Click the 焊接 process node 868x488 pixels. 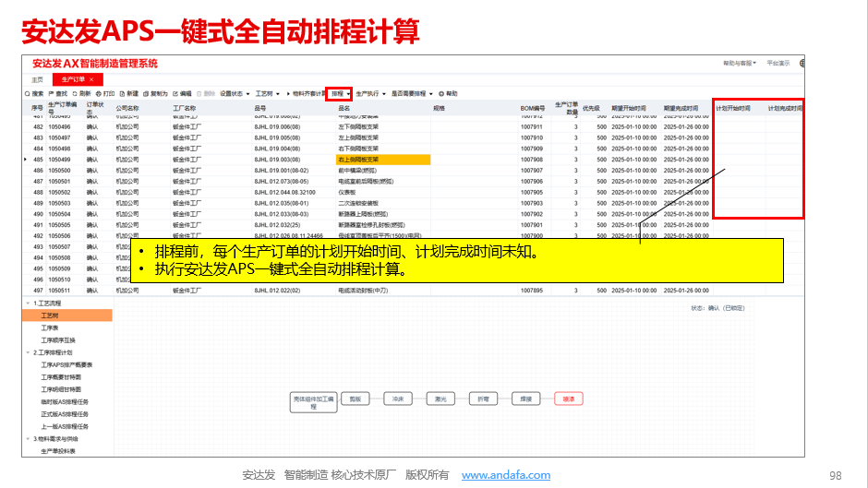526,399
